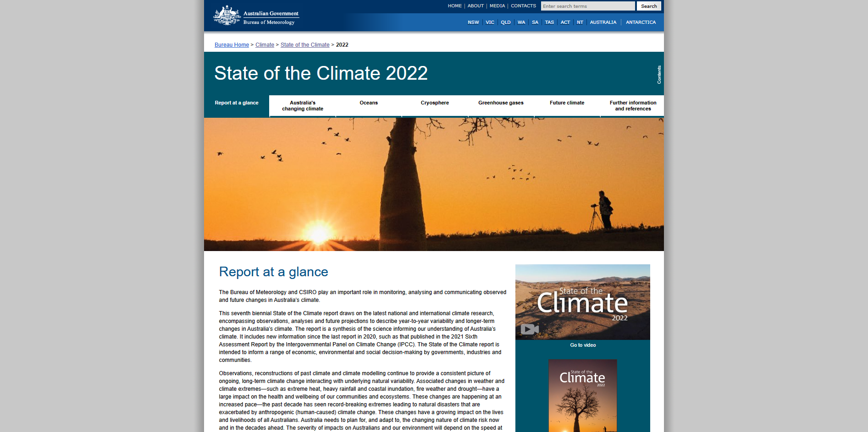Click the Australian Government Bureau of Meteorology logo

pyautogui.click(x=256, y=16)
